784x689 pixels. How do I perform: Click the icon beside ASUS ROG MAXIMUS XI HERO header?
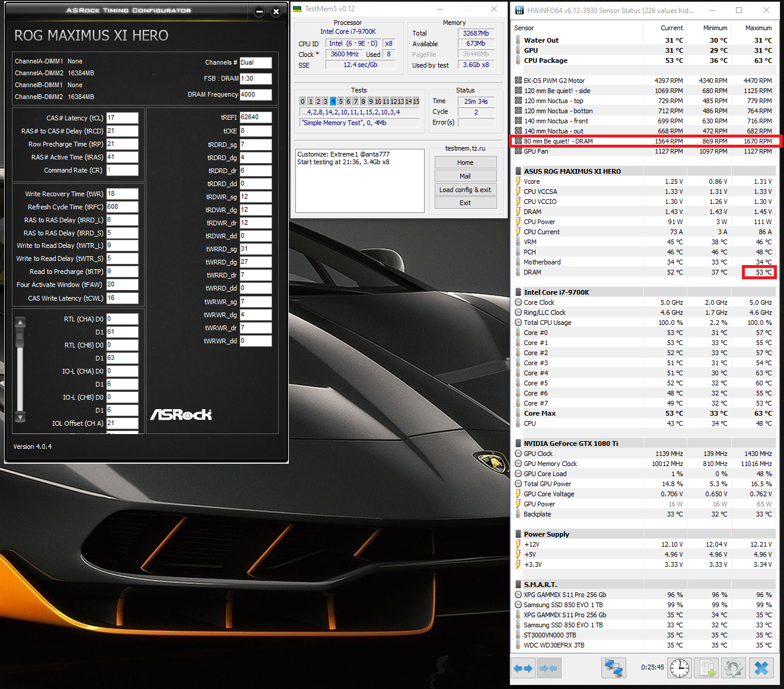(518, 171)
